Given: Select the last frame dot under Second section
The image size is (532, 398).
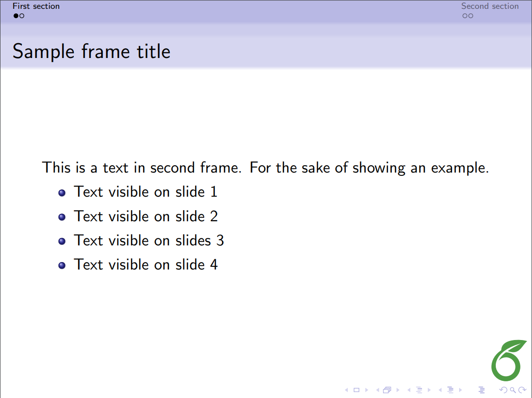Looking at the screenshot, I should point(471,16).
